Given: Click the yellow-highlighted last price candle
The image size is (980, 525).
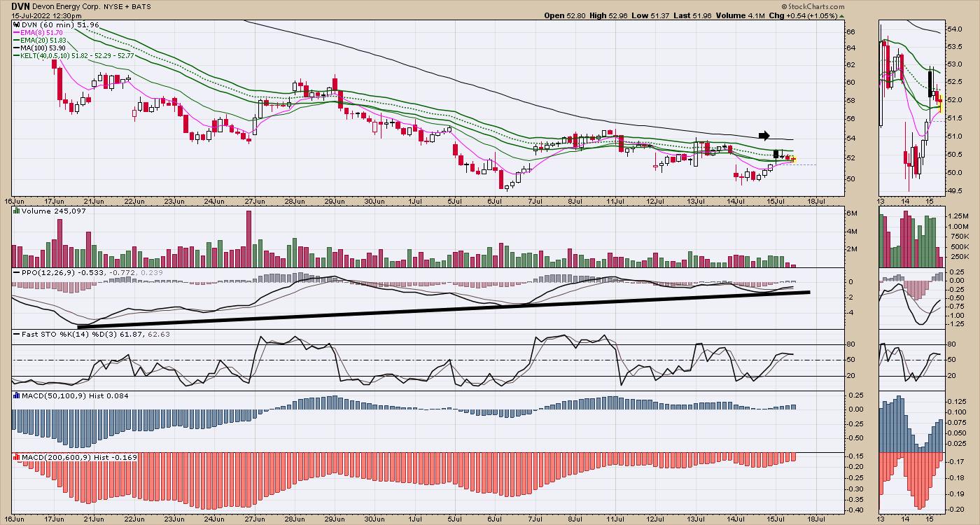Looking at the screenshot, I should (793, 159).
